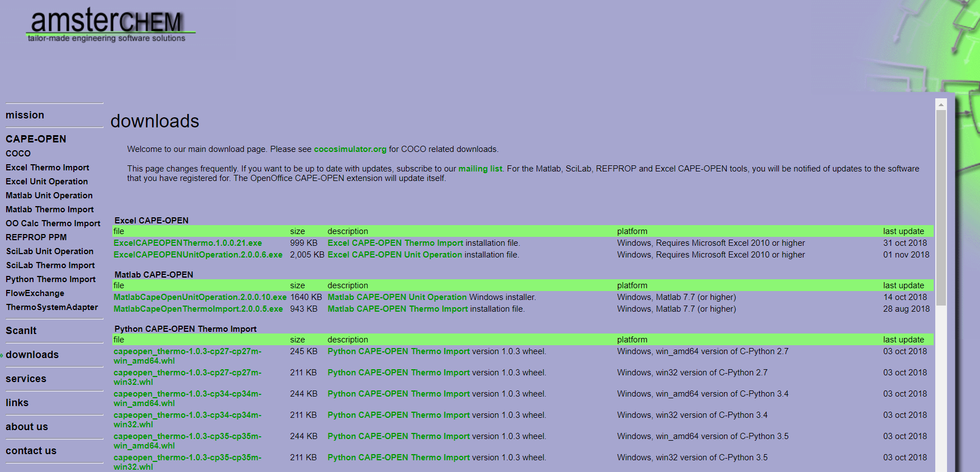The height and width of the screenshot is (472, 980).
Task: Click the scrollbar up arrow
Action: point(941,104)
